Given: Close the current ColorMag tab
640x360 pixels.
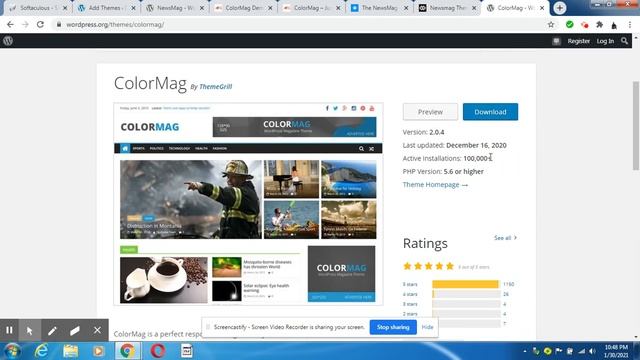Looking at the screenshot, I should (x=542, y=8).
